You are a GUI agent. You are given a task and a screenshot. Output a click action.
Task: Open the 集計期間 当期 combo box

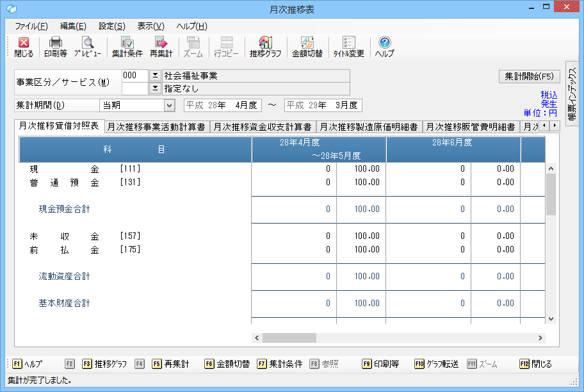click(x=137, y=105)
